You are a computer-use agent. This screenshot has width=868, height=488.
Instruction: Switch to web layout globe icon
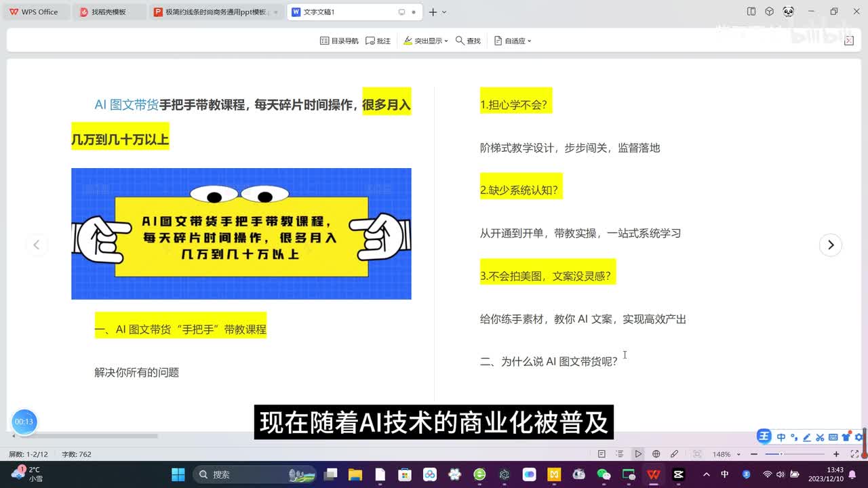click(x=656, y=454)
